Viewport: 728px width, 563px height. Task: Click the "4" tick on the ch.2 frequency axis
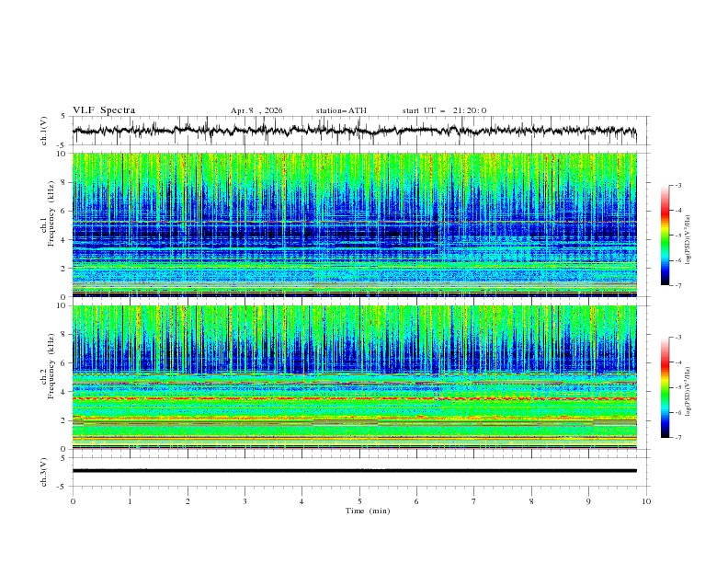click(x=64, y=392)
